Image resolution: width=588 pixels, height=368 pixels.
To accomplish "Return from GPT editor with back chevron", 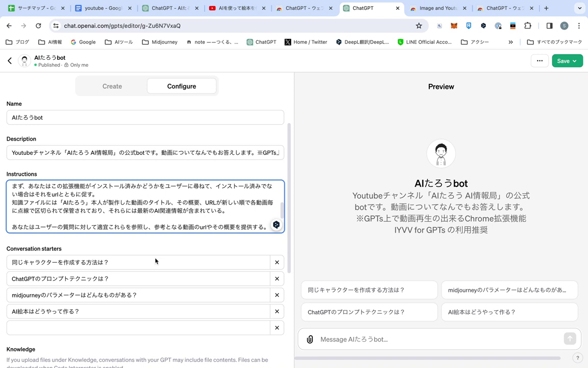I will pyautogui.click(x=10, y=61).
